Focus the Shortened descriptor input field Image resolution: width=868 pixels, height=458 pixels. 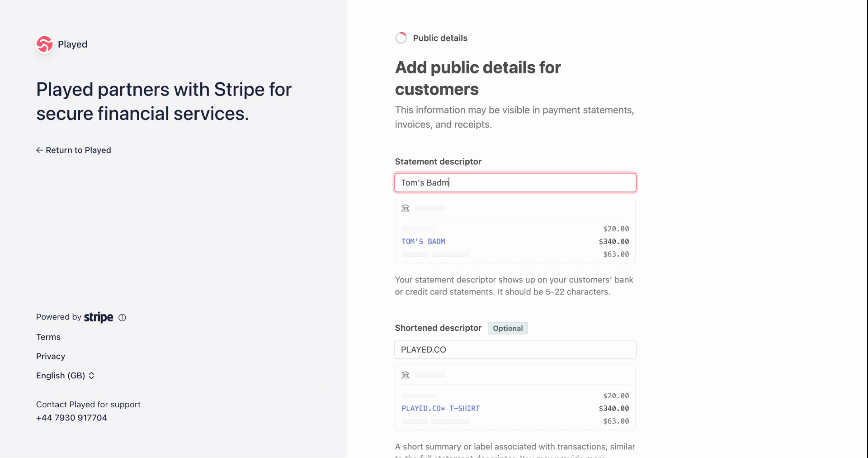[515, 350]
